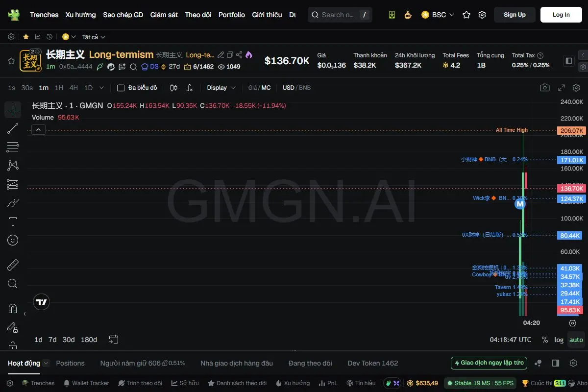
Task: Open Wallet Tracker in bottom bar
Action: point(86,383)
